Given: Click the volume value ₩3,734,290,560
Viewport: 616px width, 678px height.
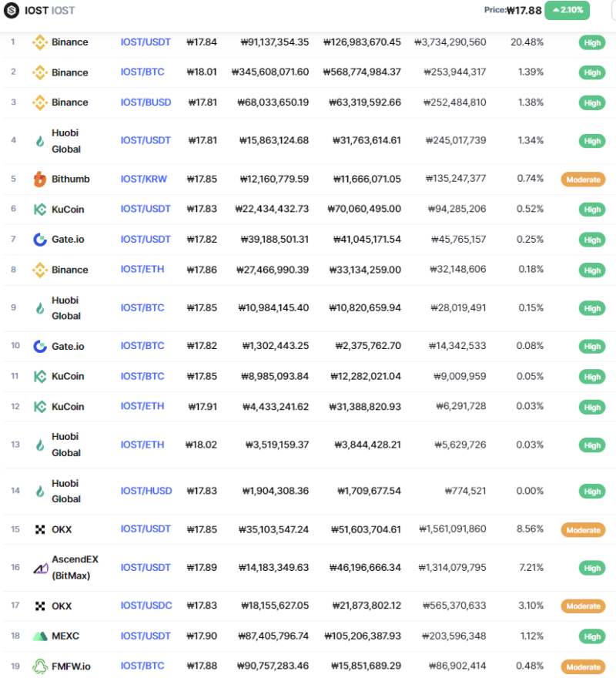Looking at the screenshot, I should (450, 42).
